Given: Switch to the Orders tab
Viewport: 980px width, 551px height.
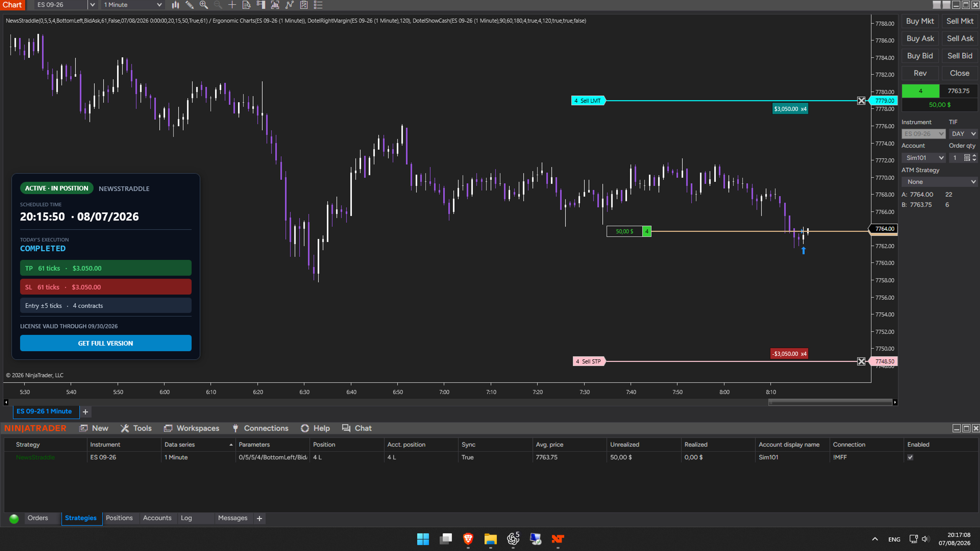Looking at the screenshot, I should click(38, 518).
